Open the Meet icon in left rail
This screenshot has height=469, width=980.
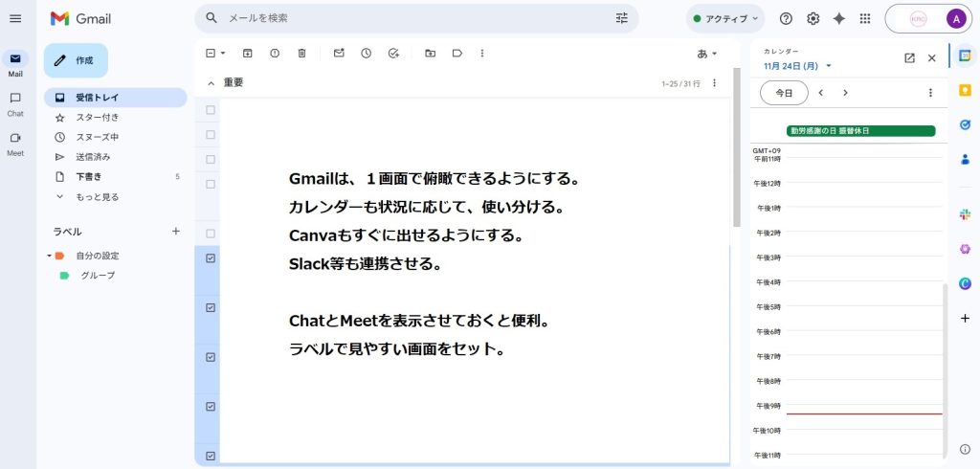[15, 143]
